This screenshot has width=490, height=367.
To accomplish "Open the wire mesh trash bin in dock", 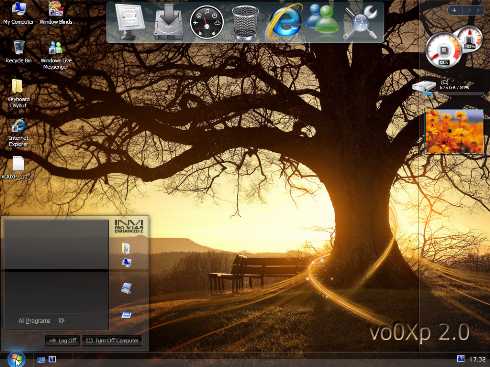I will 245,23.
